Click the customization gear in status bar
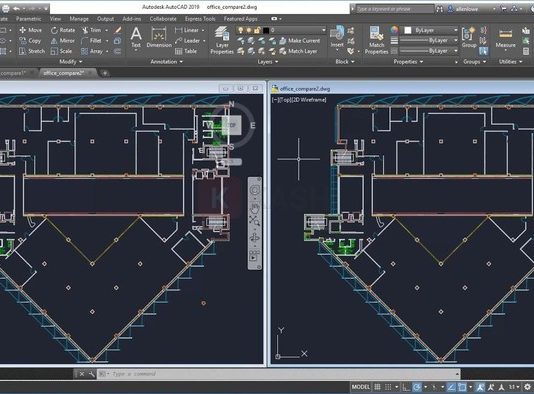The width and height of the screenshot is (534, 394). 527,387
